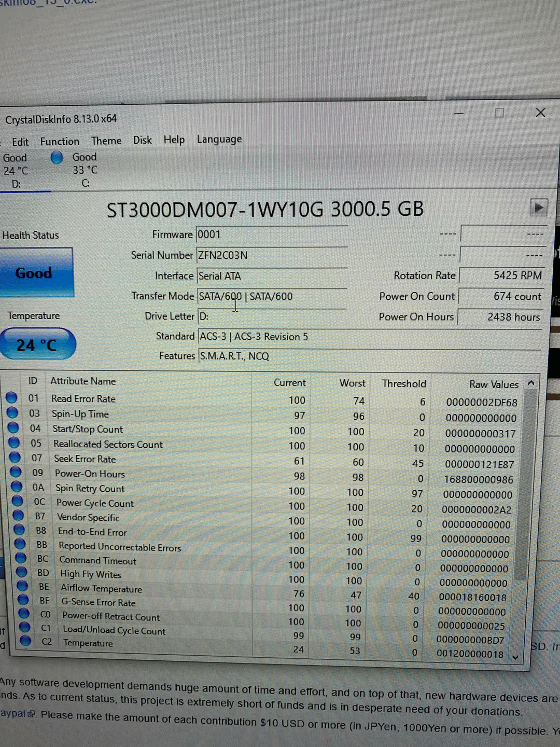
Task: Click the Features field S.M.A.R.T., NCQ
Action: point(369,356)
